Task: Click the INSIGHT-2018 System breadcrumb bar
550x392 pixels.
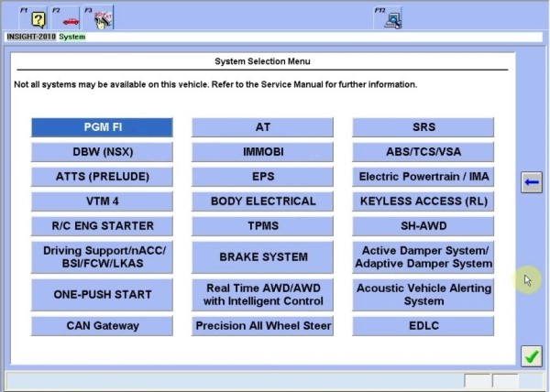Action: click(44, 38)
